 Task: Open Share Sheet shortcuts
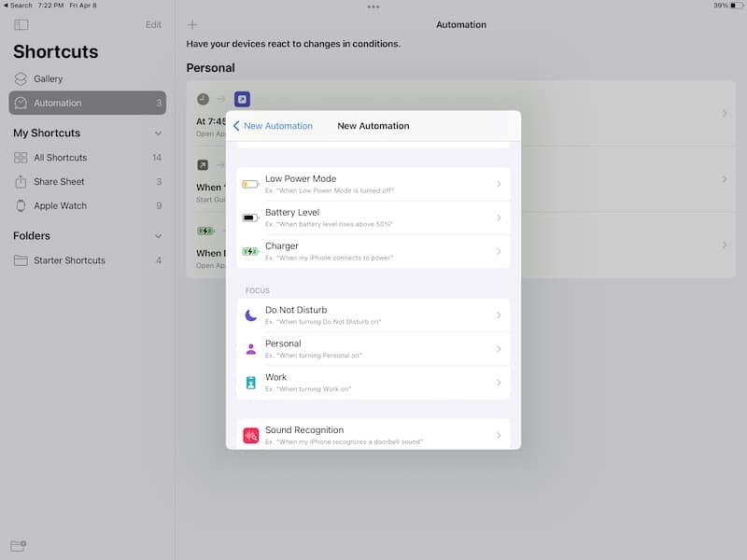(x=87, y=181)
